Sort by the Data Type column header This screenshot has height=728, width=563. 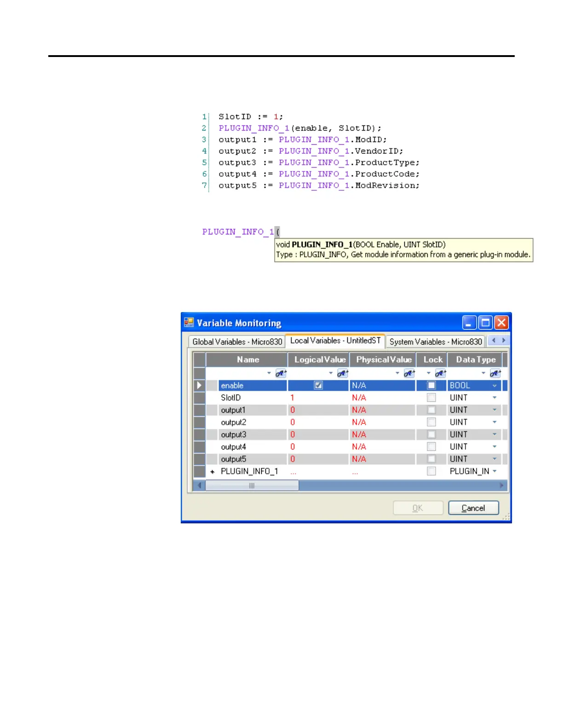click(x=475, y=359)
